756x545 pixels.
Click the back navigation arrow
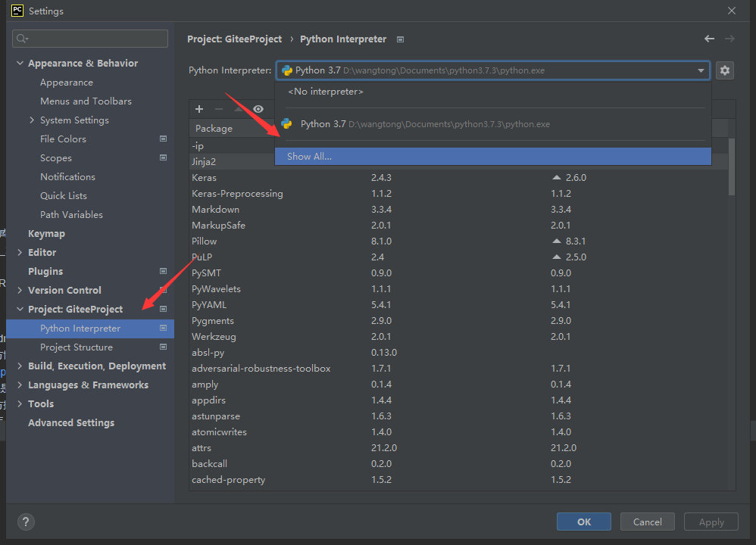click(x=709, y=39)
